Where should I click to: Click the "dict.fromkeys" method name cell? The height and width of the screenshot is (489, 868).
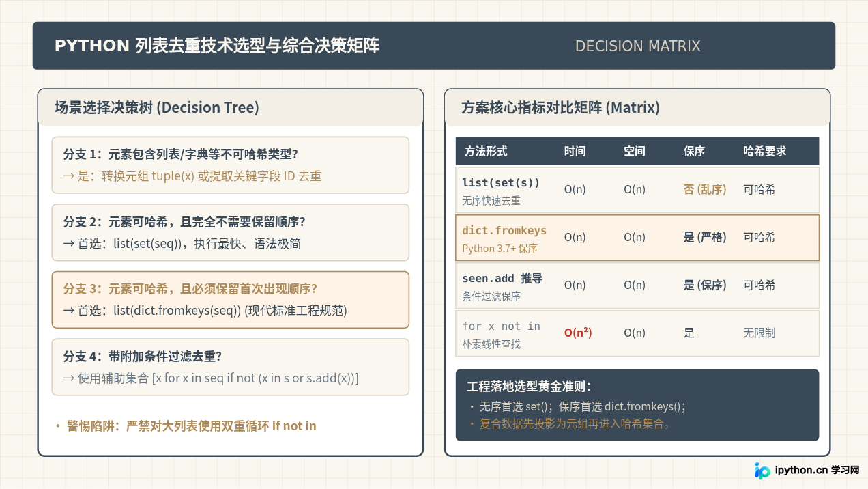[x=504, y=230]
